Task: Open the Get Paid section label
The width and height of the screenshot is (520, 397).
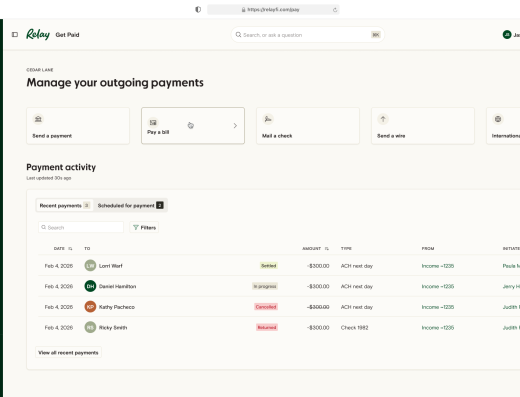Action: 67,35
